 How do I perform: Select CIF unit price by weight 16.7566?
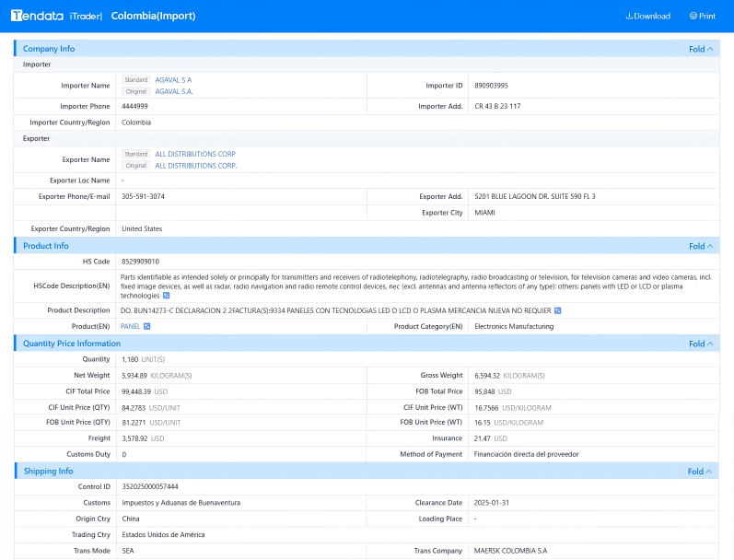(486, 408)
